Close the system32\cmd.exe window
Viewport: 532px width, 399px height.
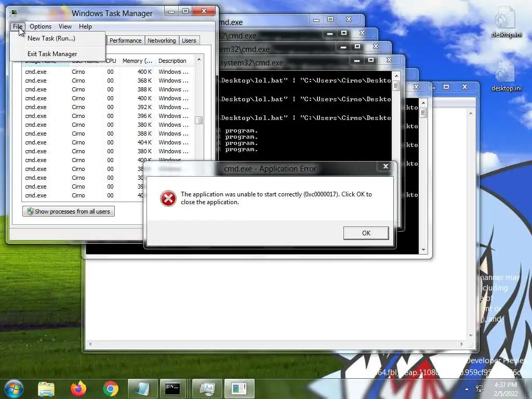(x=389, y=60)
